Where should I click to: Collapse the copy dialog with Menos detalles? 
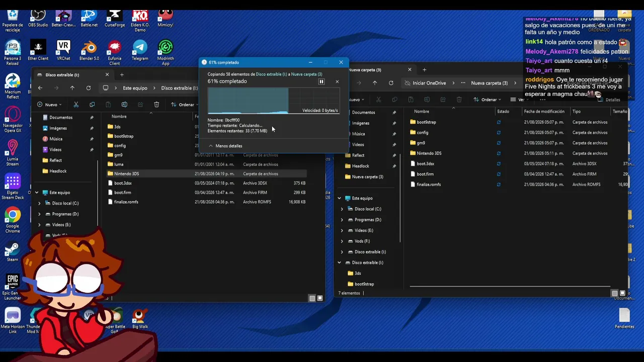point(225,146)
